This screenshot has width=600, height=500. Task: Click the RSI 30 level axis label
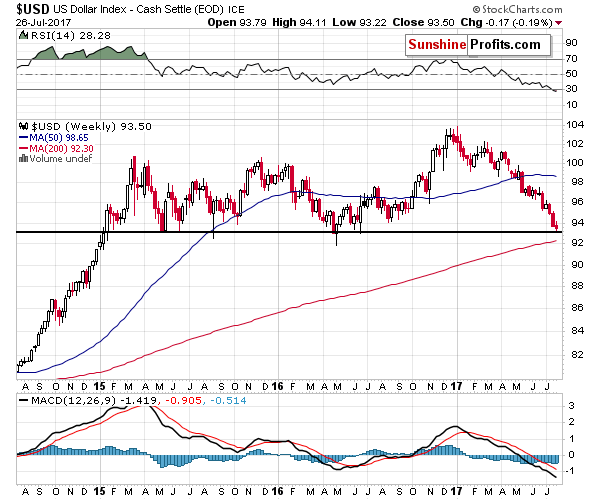571,89
